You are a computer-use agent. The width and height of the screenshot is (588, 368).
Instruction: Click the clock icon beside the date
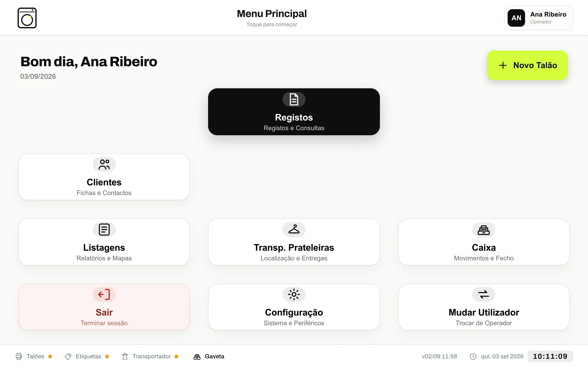(473, 356)
